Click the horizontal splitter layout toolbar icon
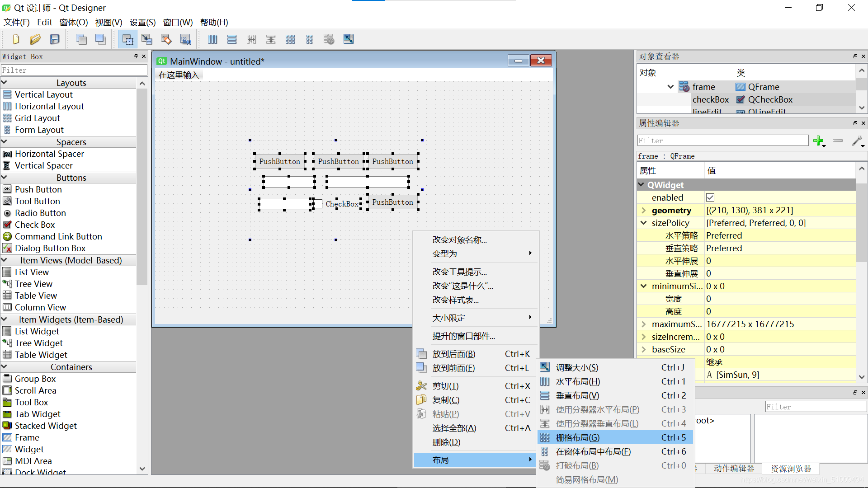868x488 pixels. (251, 39)
